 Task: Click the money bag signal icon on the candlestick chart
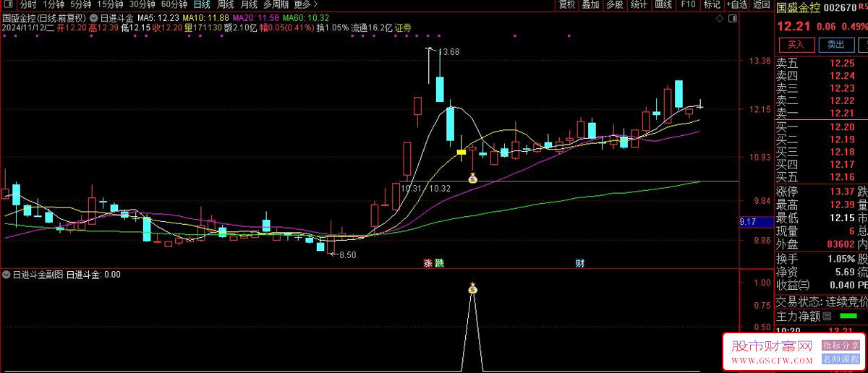[472, 178]
